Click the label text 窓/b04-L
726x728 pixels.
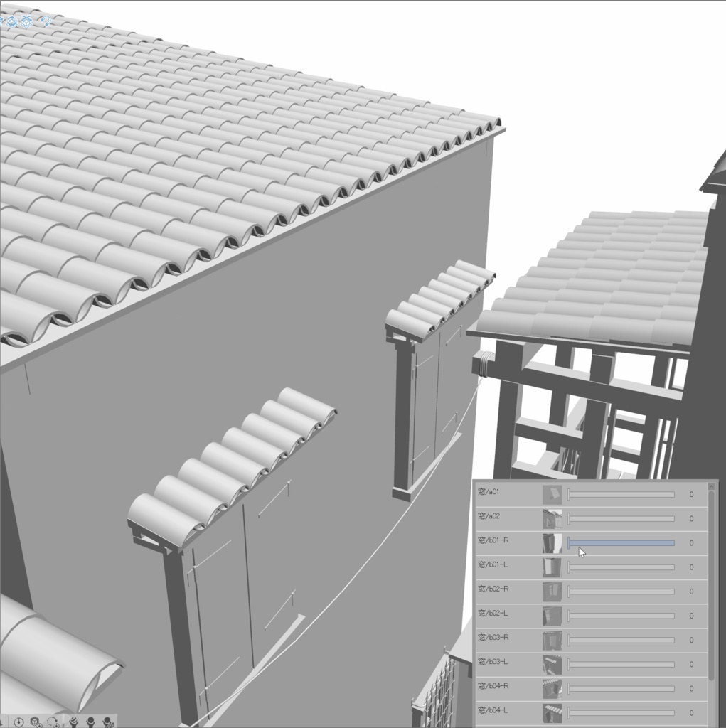pos(493,710)
